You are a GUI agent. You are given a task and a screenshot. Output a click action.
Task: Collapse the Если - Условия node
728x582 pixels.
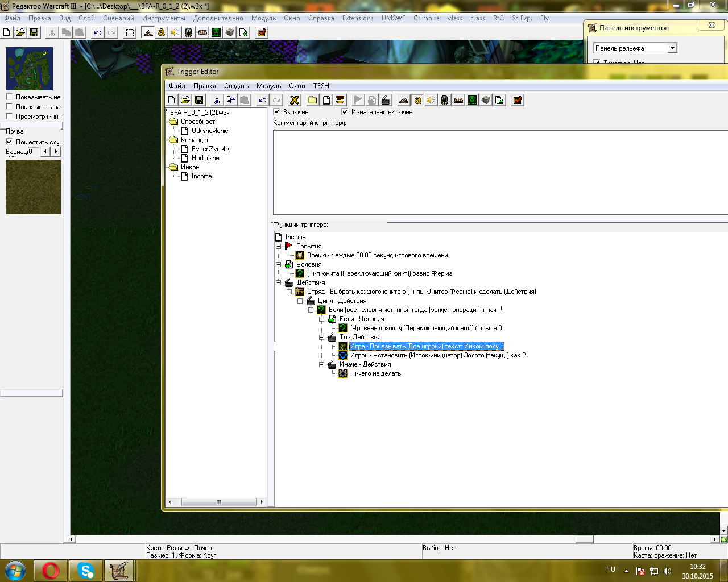(x=322, y=319)
